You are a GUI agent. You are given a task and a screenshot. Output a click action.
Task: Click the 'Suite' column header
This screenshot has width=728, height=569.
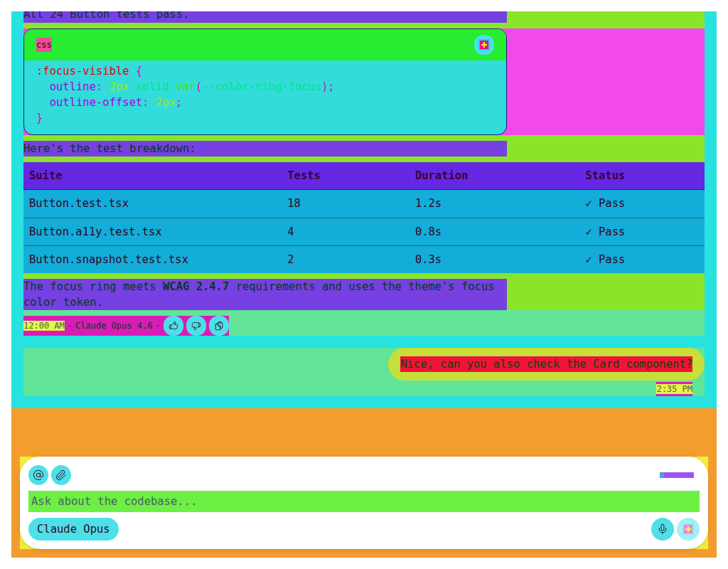[x=45, y=176]
